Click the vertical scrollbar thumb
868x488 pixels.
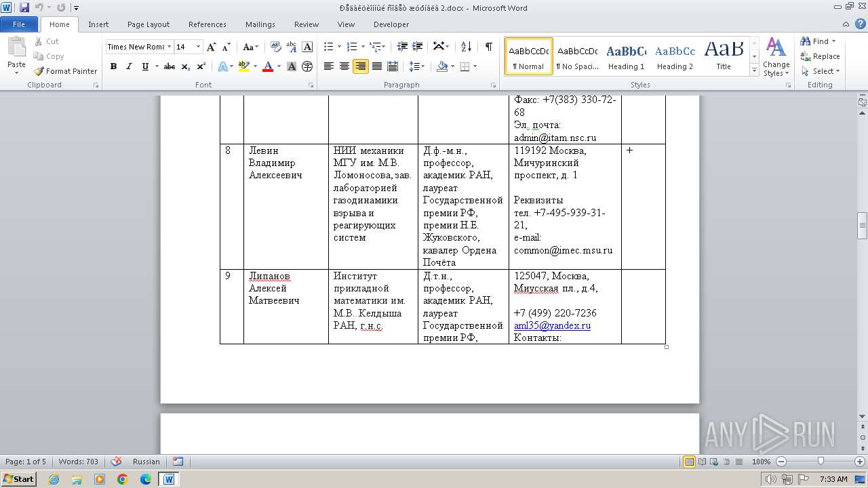862,226
